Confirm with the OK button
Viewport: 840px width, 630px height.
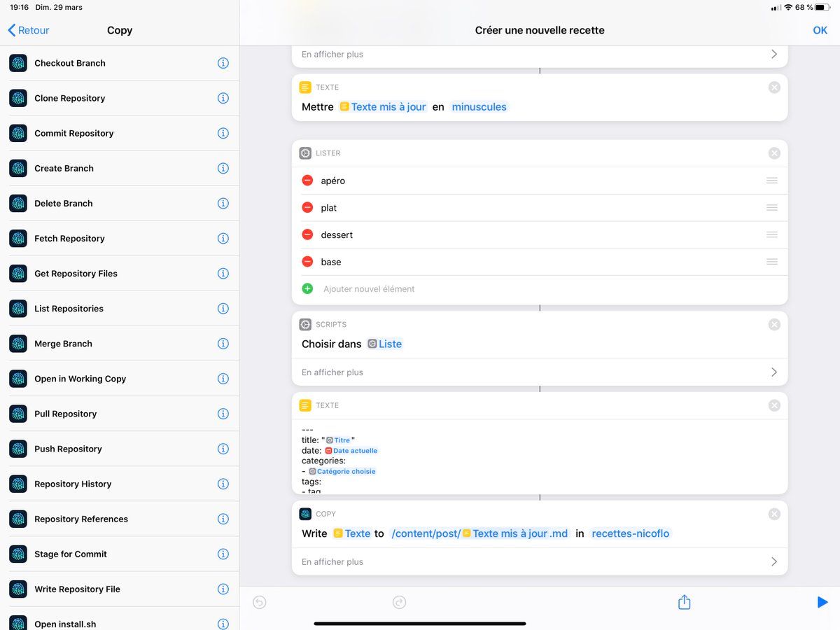pyautogui.click(x=820, y=30)
